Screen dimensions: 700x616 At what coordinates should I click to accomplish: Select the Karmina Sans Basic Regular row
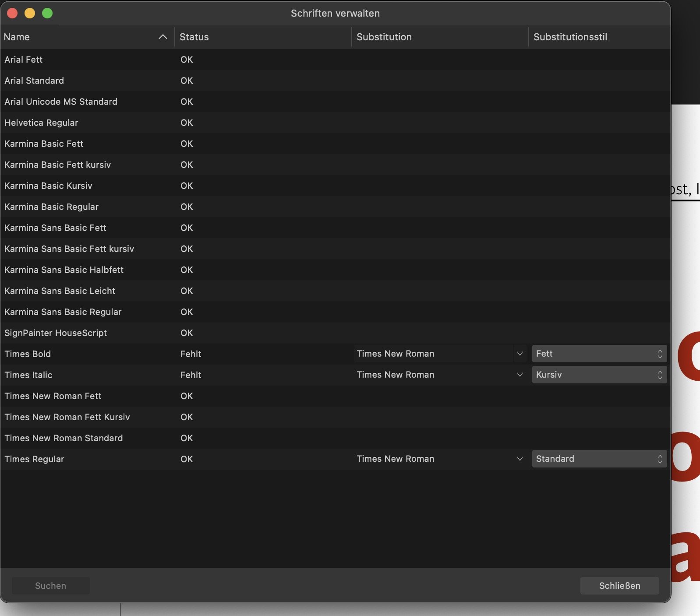pyautogui.click(x=336, y=312)
